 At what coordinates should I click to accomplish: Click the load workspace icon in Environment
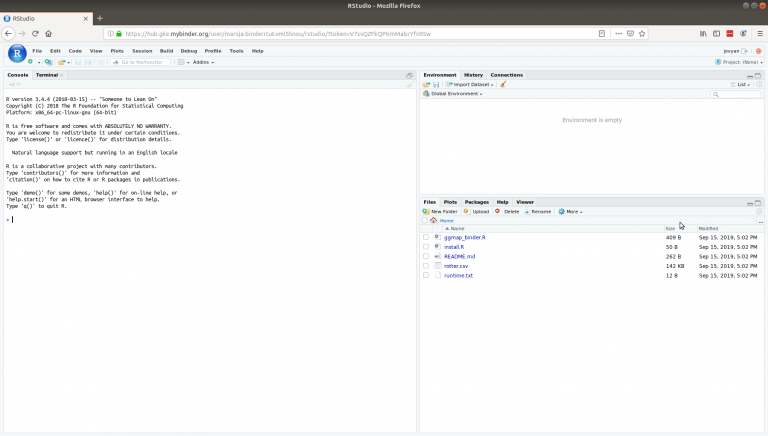tap(427, 85)
